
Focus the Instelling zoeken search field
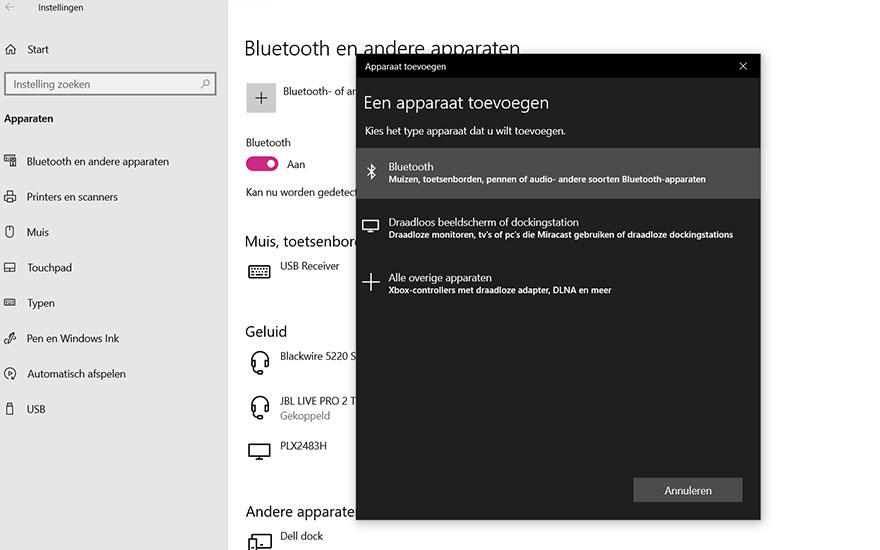pyautogui.click(x=110, y=84)
